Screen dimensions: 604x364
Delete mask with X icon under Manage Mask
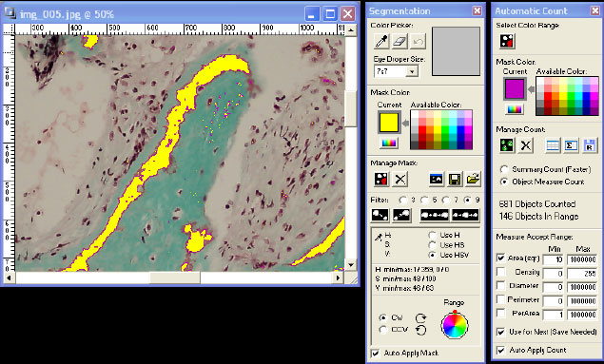coord(399,180)
